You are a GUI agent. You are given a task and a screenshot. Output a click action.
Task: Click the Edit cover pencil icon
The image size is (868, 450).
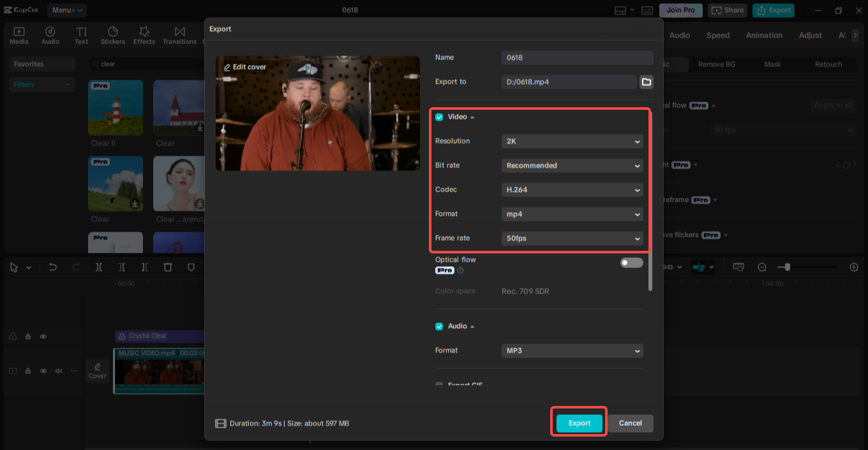(x=229, y=66)
